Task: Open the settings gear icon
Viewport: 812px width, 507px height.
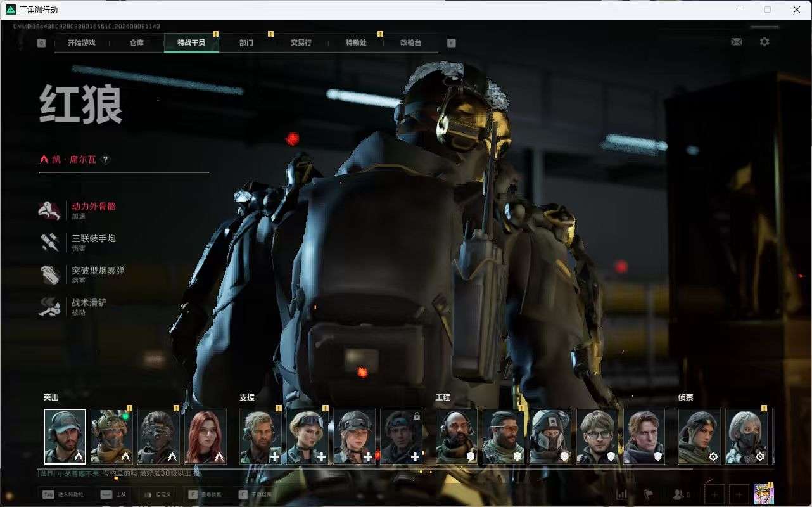Action: 764,42
